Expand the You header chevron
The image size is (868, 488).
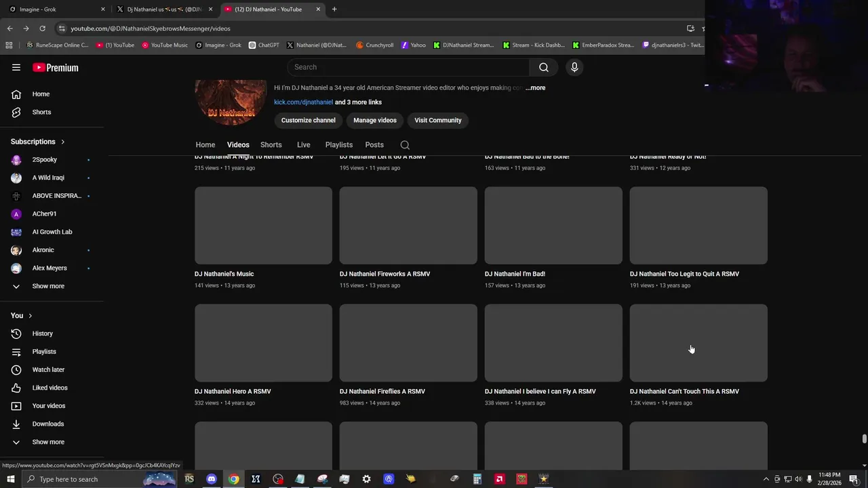(x=30, y=316)
